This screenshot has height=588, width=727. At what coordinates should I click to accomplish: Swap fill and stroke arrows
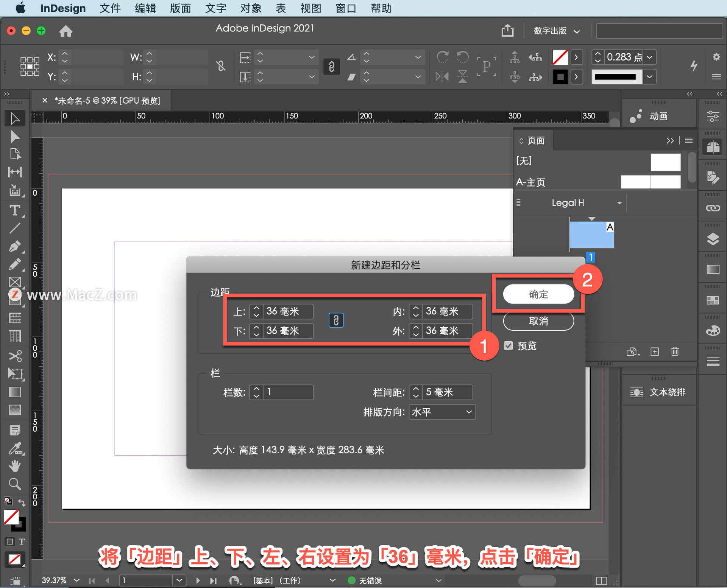pos(22,502)
